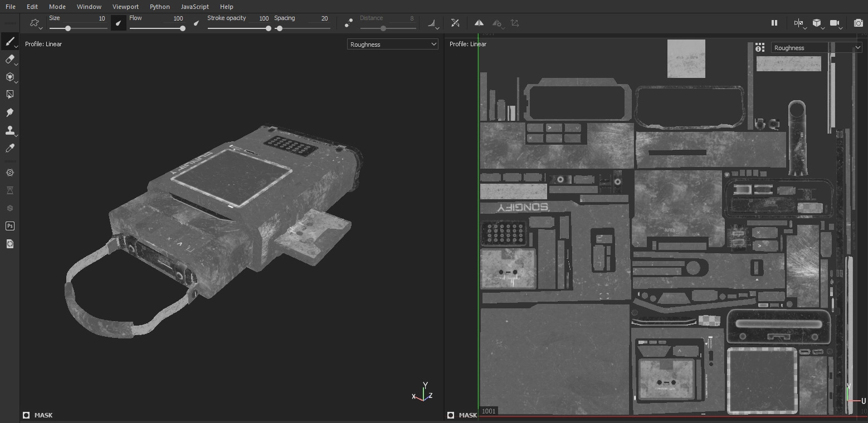Screen dimensions: 868x423
Task: Select the Smudge tool
Action: point(9,112)
